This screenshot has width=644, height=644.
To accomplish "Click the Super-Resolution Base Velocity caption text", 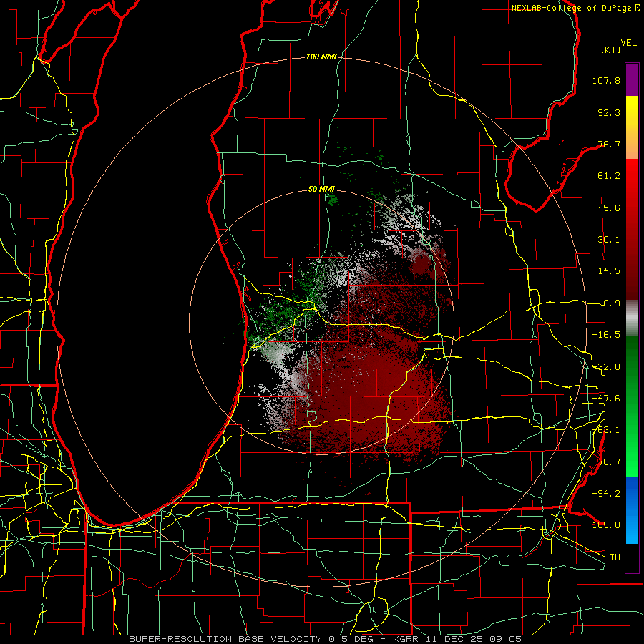I will [x=326, y=639].
